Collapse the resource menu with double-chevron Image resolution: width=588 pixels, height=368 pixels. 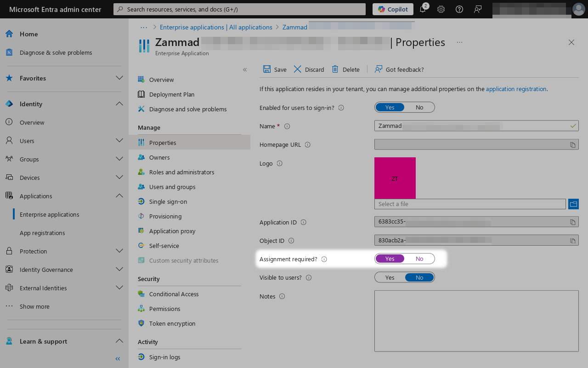[245, 70]
